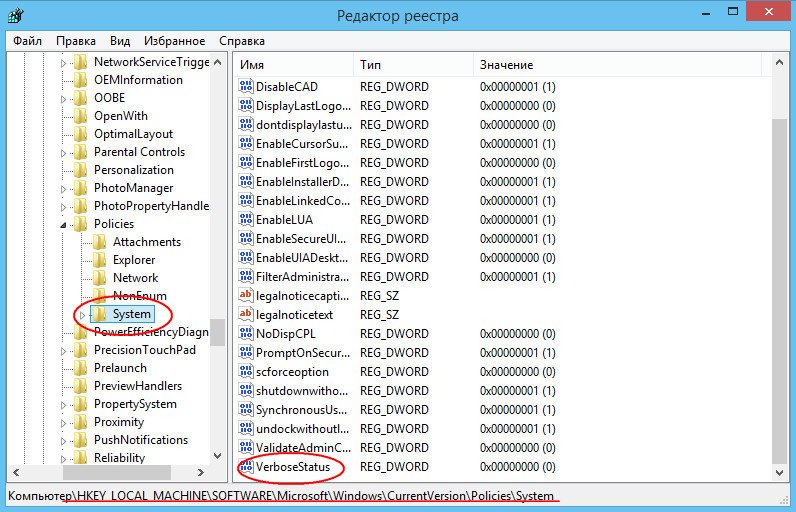The width and height of the screenshot is (796, 512).
Task: Open the Файл menu
Action: [27, 41]
